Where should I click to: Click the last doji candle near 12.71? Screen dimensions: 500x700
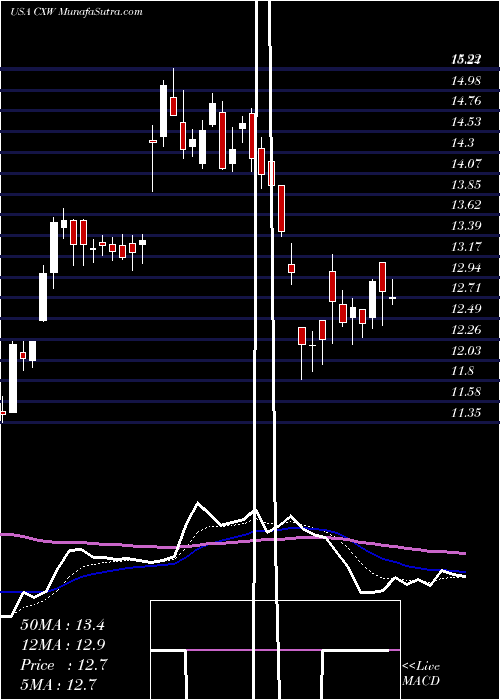click(393, 297)
